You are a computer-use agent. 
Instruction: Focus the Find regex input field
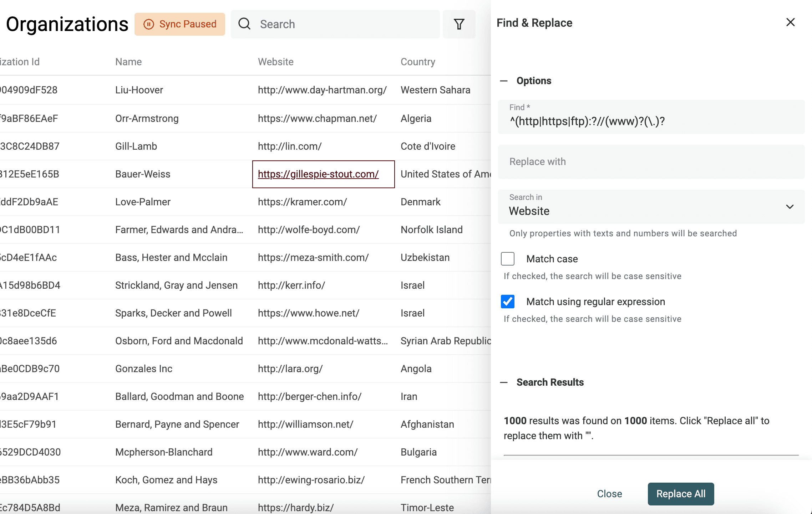[651, 117]
